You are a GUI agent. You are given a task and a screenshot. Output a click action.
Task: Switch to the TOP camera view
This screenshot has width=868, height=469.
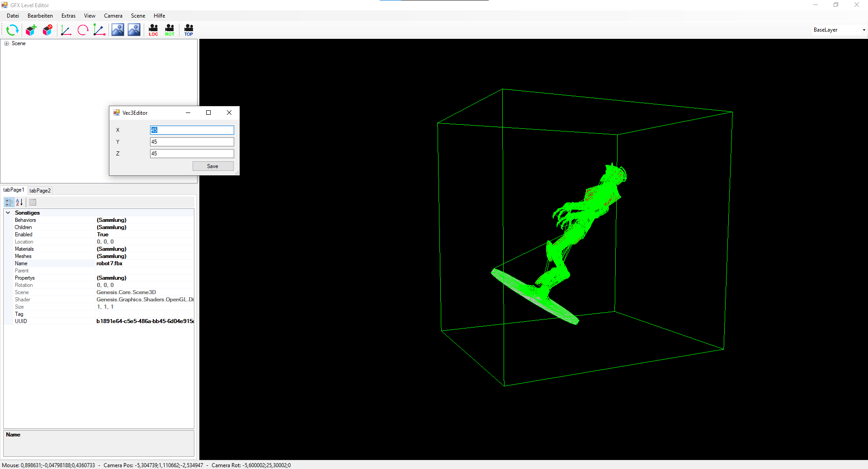[x=189, y=30]
